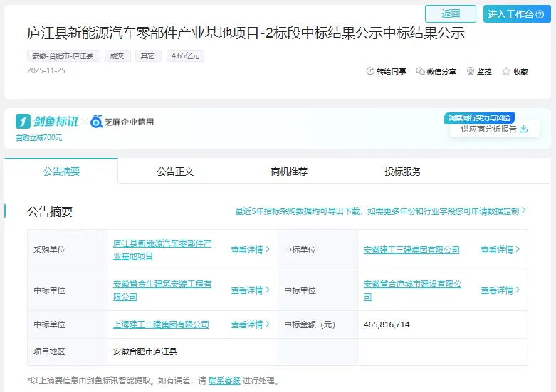This screenshot has width=556, height=392.
Task: Select the 投标服务 tab
Action: click(x=403, y=171)
